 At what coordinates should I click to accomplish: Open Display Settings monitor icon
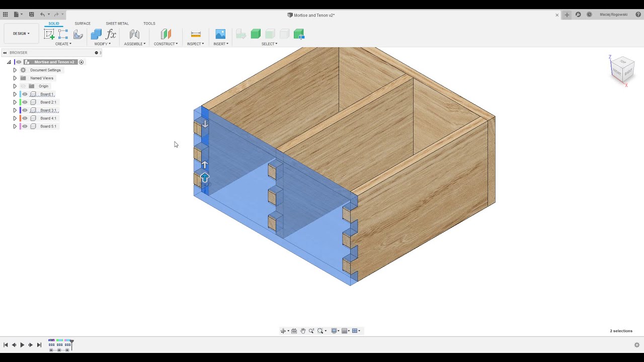point(335,331)
